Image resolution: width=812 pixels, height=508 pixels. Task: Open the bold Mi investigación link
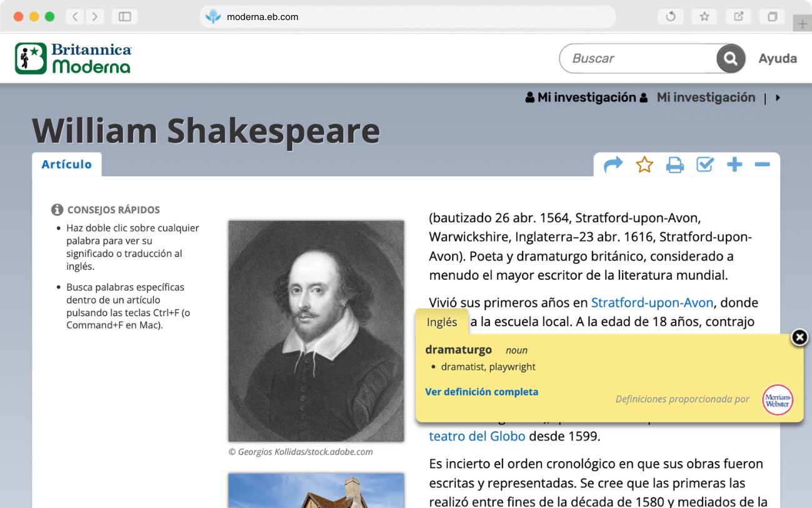point(586,97)
